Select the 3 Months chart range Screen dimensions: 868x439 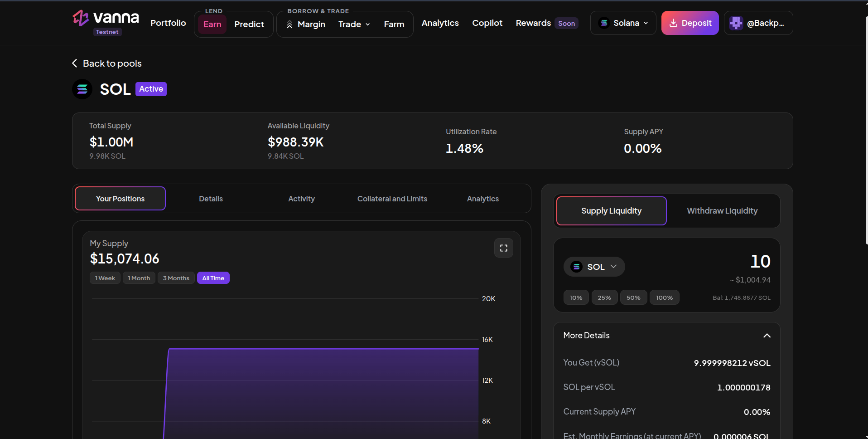click(x=176, y=278)
